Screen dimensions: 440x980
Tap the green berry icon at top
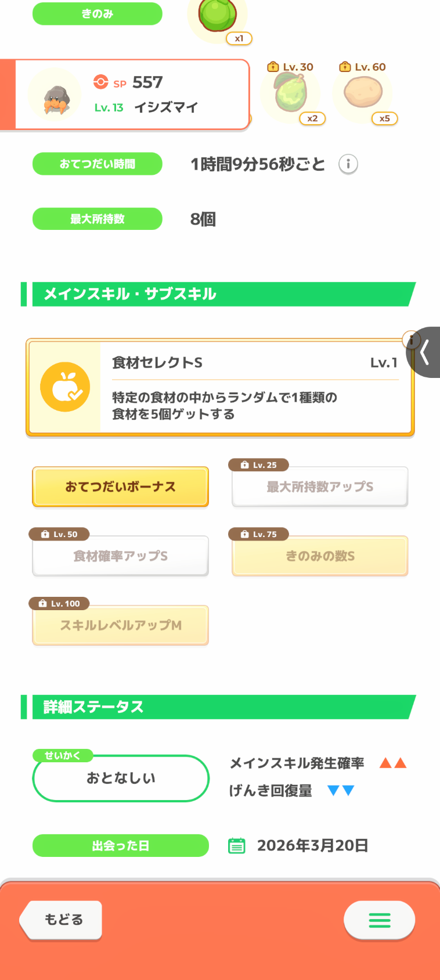[x=218, y=15]
